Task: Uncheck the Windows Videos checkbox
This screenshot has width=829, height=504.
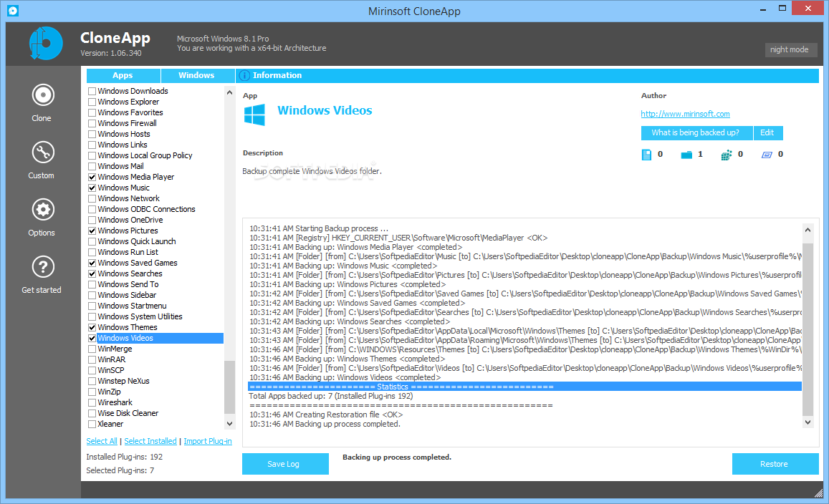Action: [x=92, y=338]
